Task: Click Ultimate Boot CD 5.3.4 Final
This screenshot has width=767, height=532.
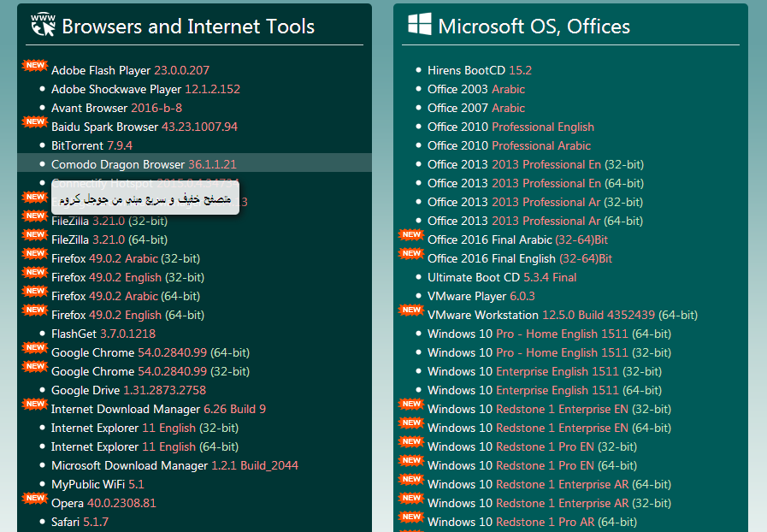Action: pyautogui.click(x=502, y=277)
